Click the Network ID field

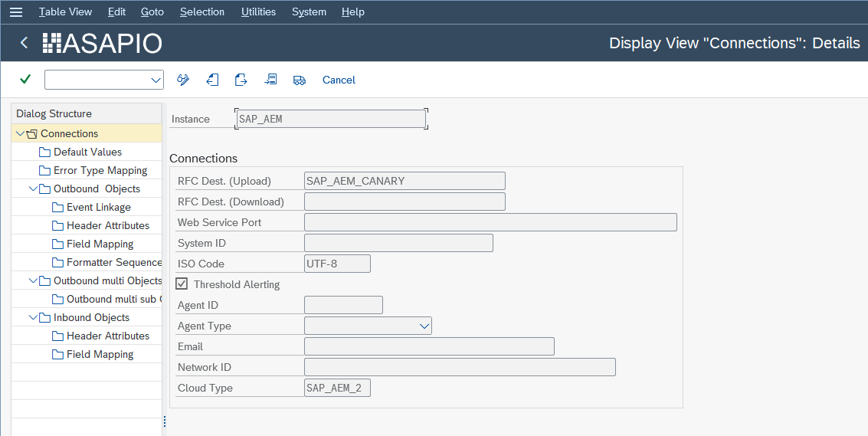point(460,367)
